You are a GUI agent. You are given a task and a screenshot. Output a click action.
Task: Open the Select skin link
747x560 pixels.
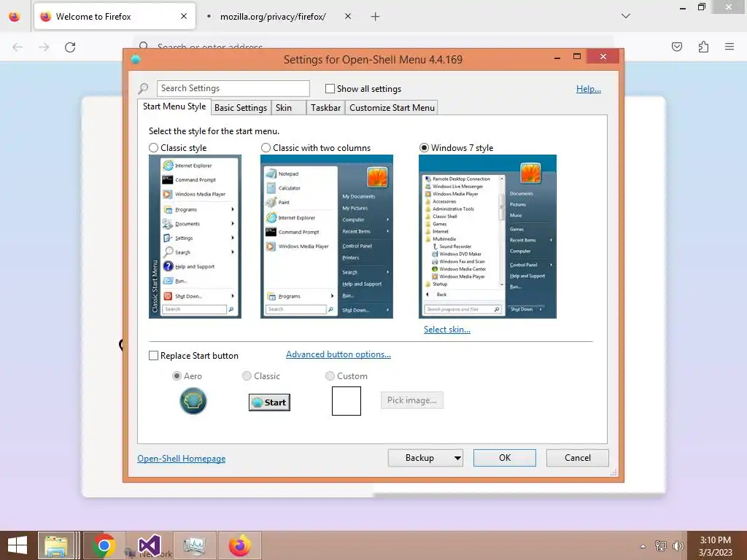447,330
